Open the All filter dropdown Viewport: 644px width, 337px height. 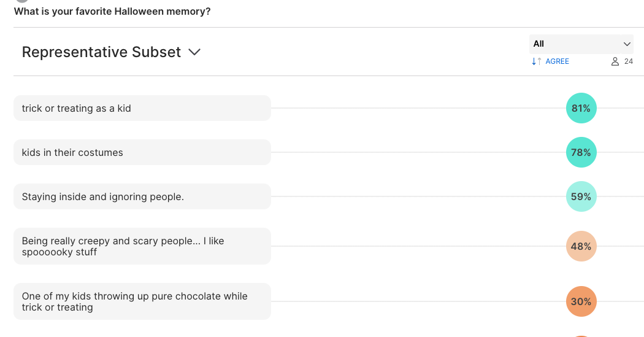point(581,44)
